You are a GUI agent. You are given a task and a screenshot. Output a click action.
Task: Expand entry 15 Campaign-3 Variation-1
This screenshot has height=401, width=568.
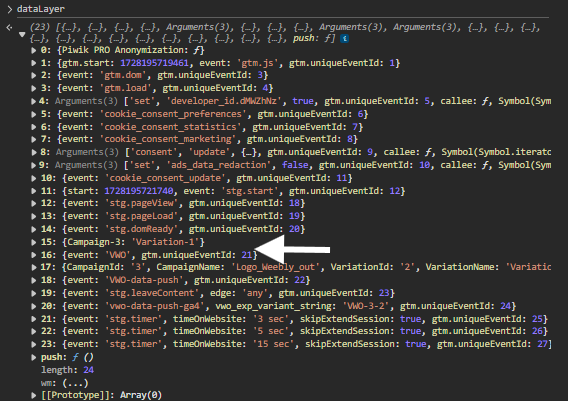[x=34, y=242]
